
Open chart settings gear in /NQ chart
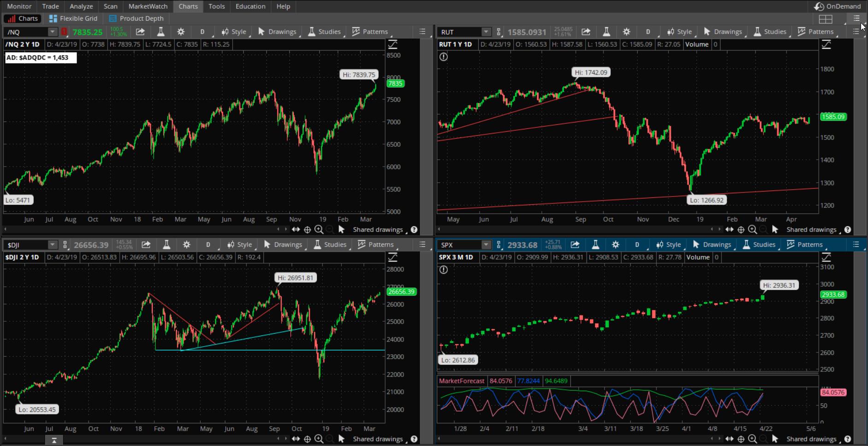pos(181,32)
